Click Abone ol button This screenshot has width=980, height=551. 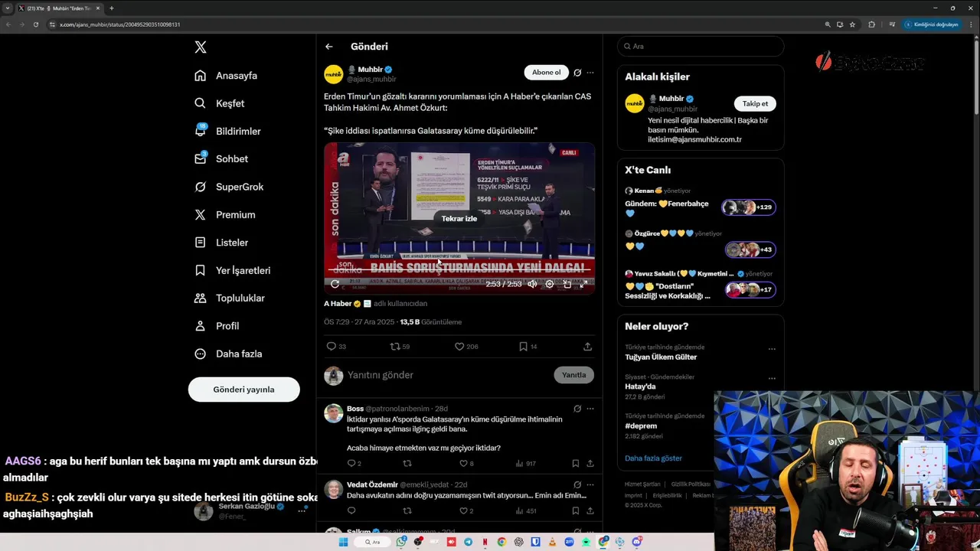[546, 73]
